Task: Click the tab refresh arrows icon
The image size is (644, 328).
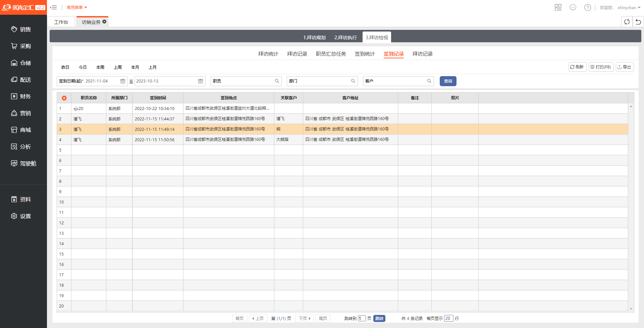Action: pos(627,22)
